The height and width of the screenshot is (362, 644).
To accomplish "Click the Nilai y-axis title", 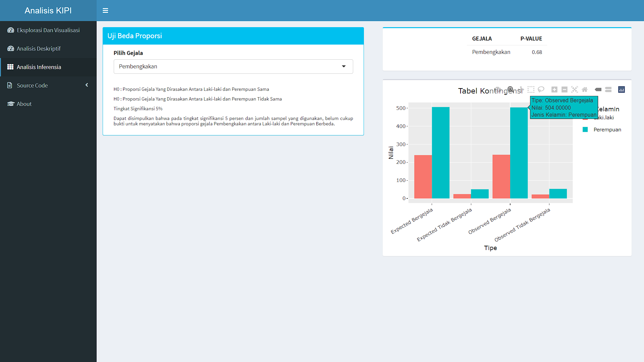I will coord(391,153).
